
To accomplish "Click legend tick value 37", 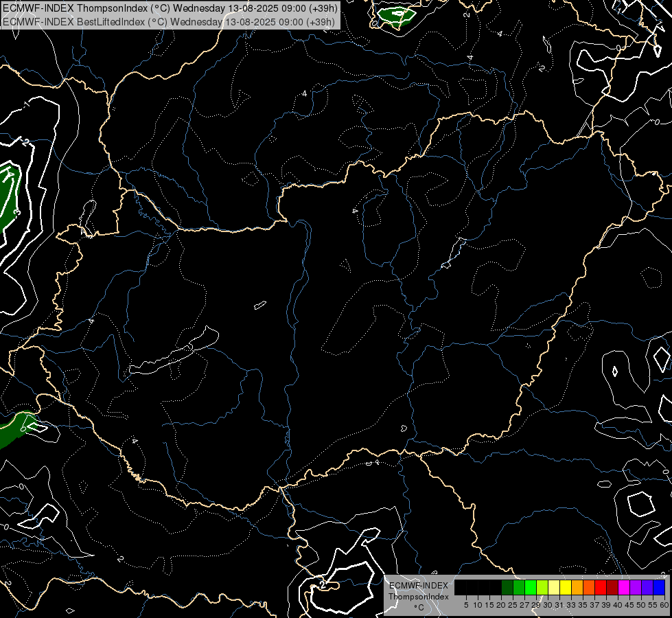I will [594, 605].
